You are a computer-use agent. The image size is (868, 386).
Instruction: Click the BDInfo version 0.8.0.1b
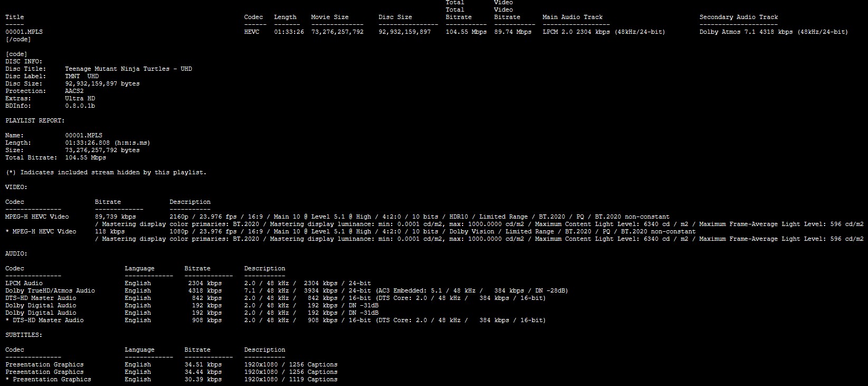(x=80, y=106)
